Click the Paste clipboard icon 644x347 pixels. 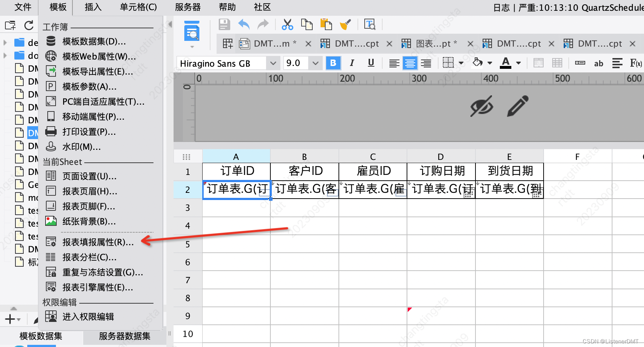pyautogui.click(x=326, y=25)
